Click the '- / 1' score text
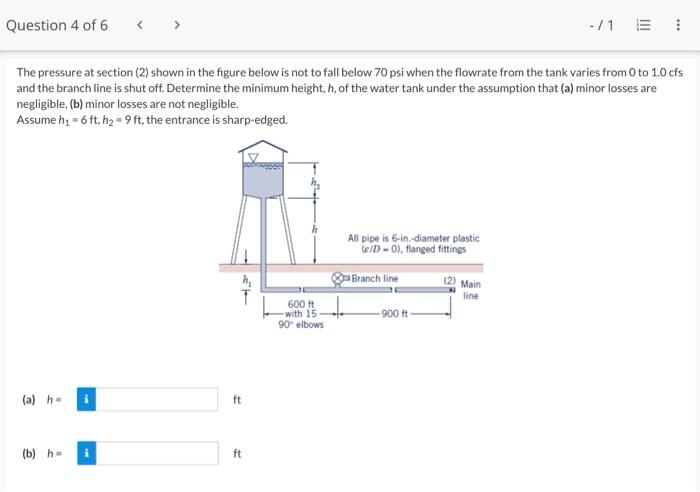Screen dimensions: 700x492 601,25
